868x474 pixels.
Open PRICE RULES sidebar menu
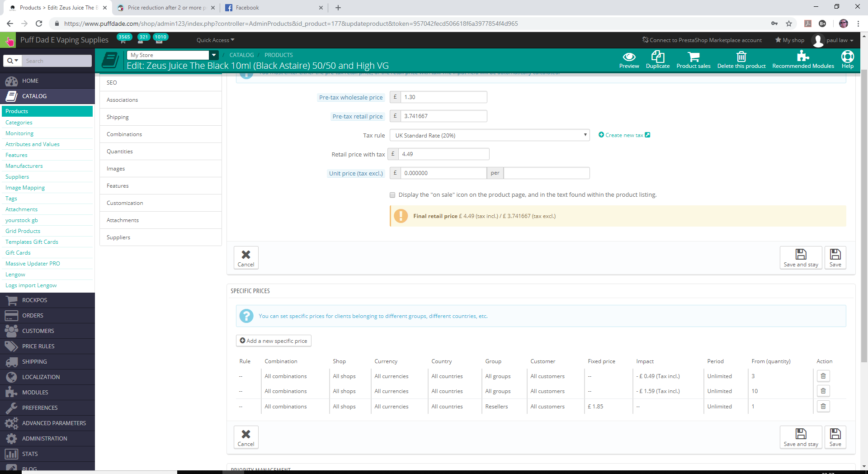[47, 346]
